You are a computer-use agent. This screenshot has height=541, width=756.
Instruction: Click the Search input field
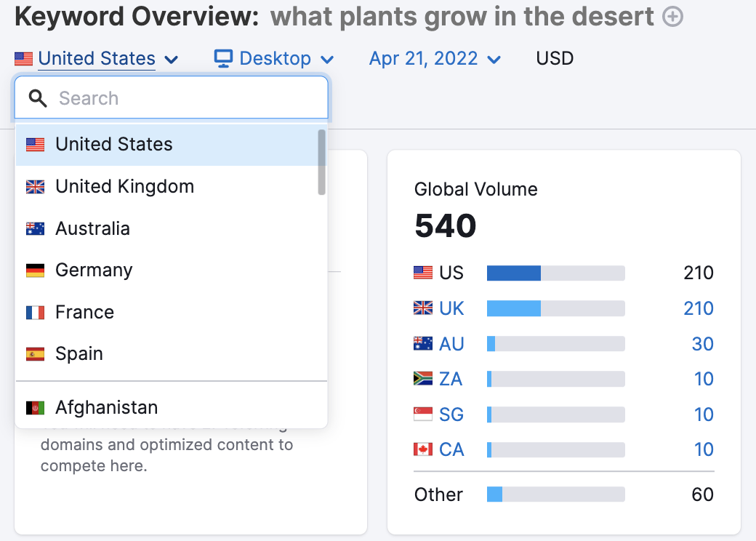pos(171,97)
